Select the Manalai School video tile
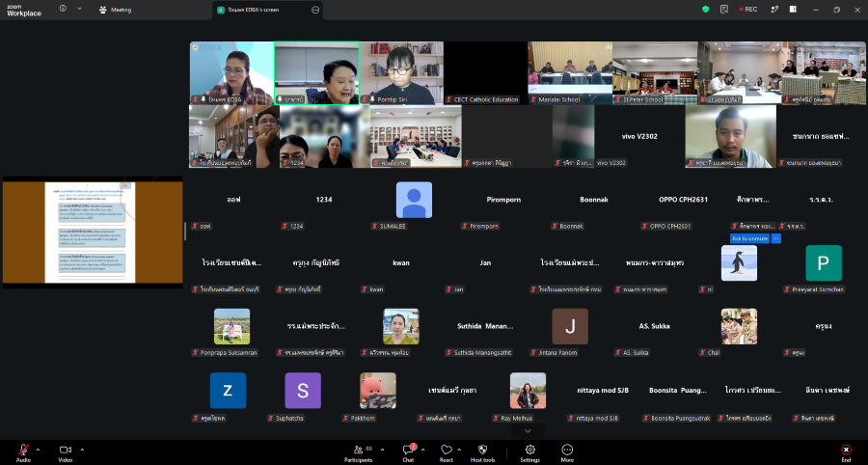 (570, 73)
